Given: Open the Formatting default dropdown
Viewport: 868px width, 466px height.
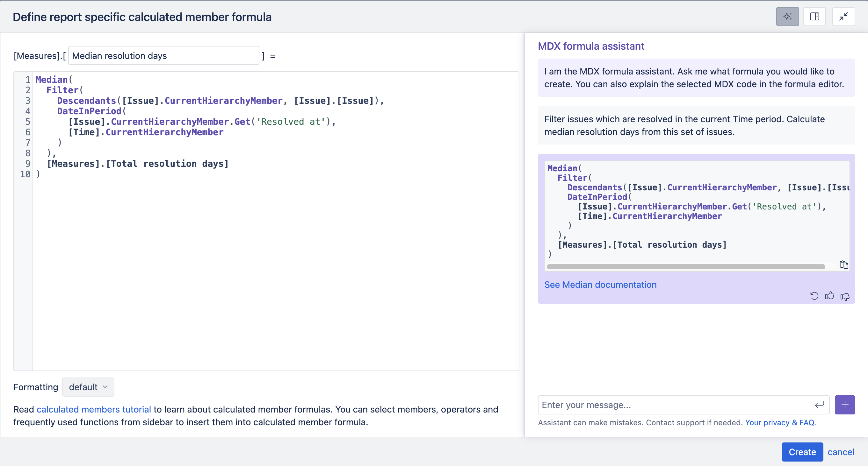Looking at the screenshot, I should [x=88, y=387].
